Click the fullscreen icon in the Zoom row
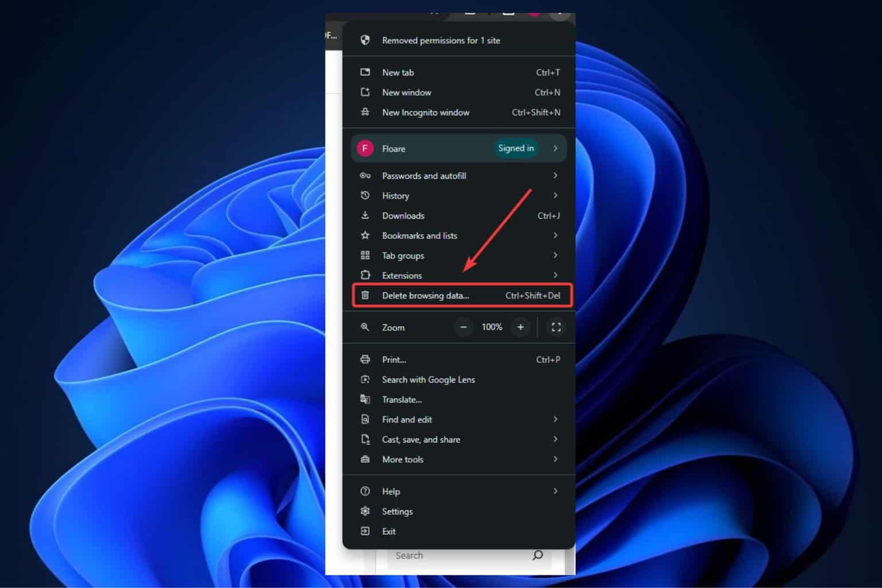This screenshot has height=588, width=882. point(556,327)
